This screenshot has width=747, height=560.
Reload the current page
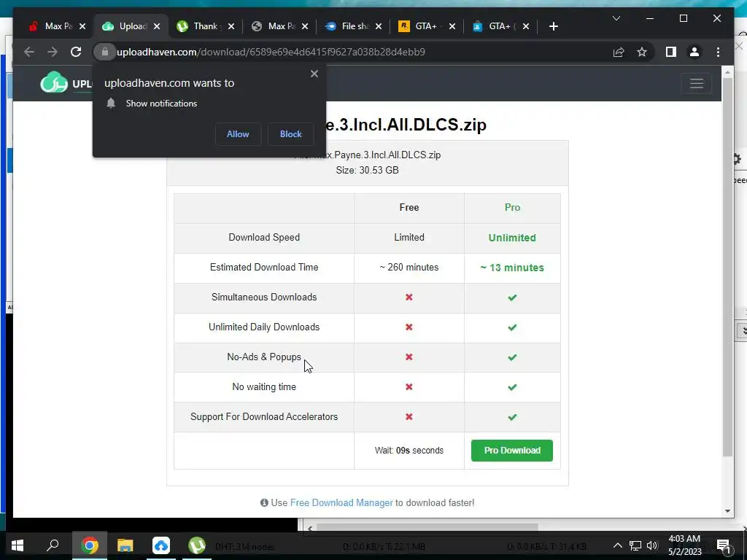pos(76,52)
